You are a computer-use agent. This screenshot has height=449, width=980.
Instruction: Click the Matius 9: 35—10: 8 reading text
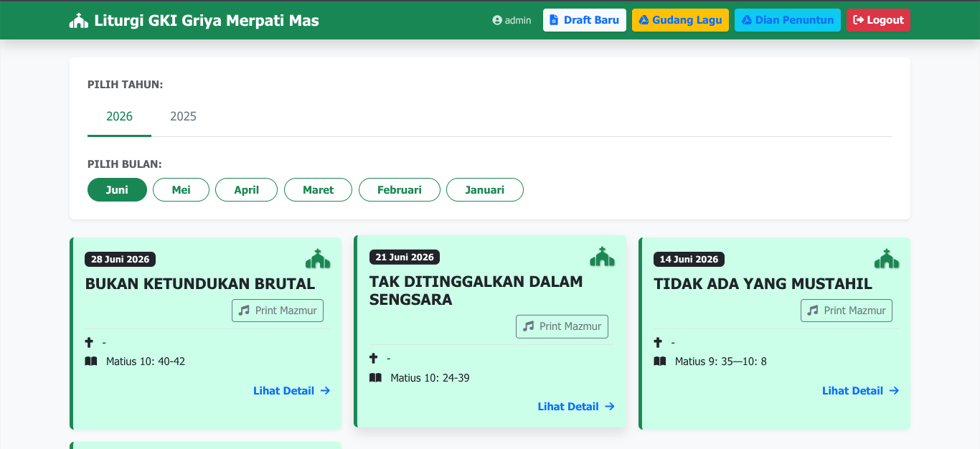[721, 361]
